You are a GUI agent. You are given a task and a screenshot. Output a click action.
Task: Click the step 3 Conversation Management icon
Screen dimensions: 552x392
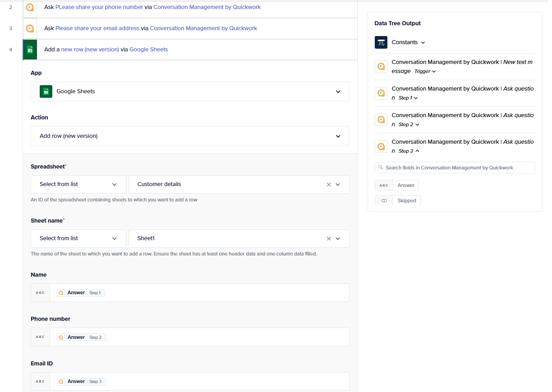pos(30,28)
